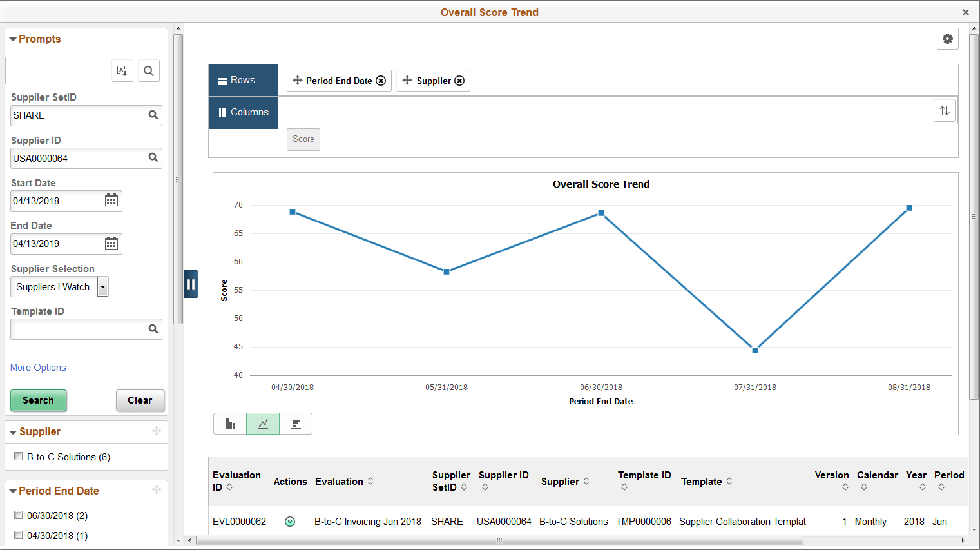Enable the 06/30/2018 period end date filter
Viewport: 980px width, 550px height.
18,515
